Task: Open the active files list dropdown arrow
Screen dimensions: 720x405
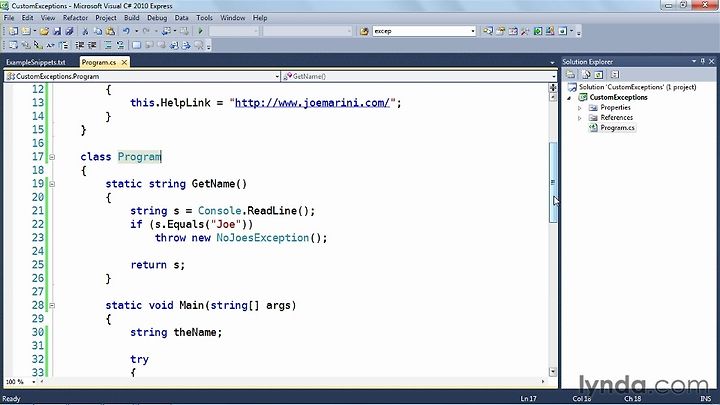Action: pyautogui.click(x=552, y=62)
